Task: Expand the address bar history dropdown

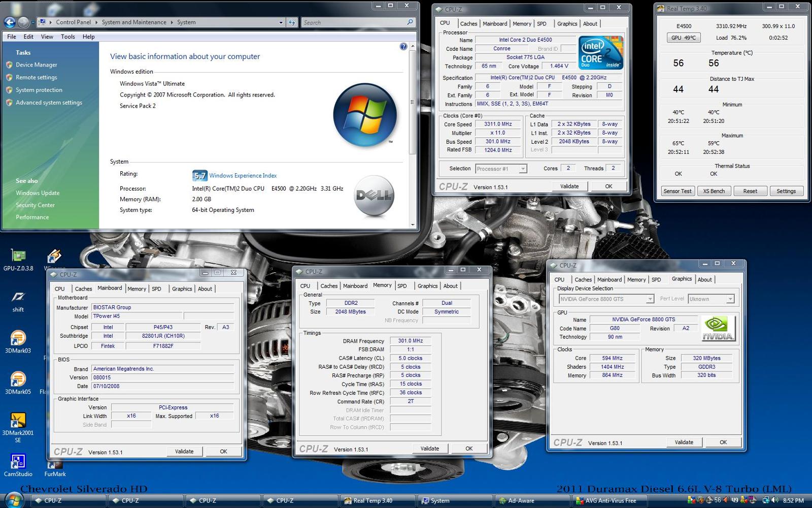Action: (x=281, y=22)
